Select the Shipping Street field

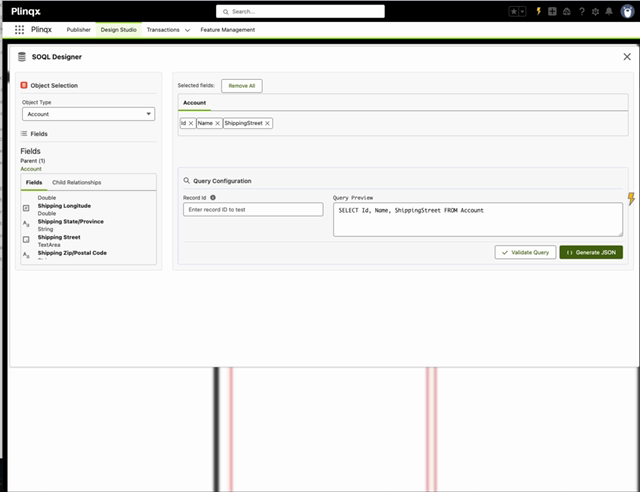click(59, 237)
